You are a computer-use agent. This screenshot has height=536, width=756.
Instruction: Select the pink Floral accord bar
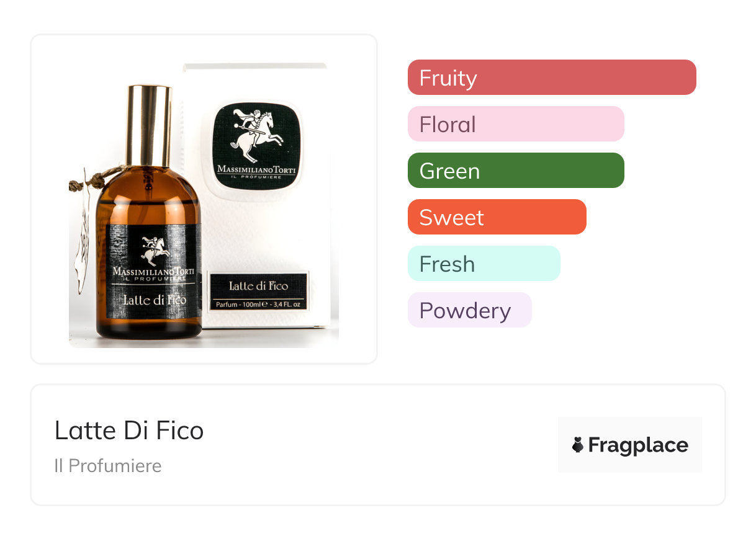[516, 124]
